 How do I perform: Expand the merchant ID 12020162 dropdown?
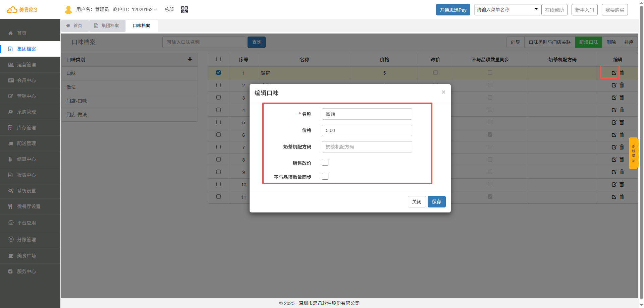pyautogui.click(x=144, y=10)
